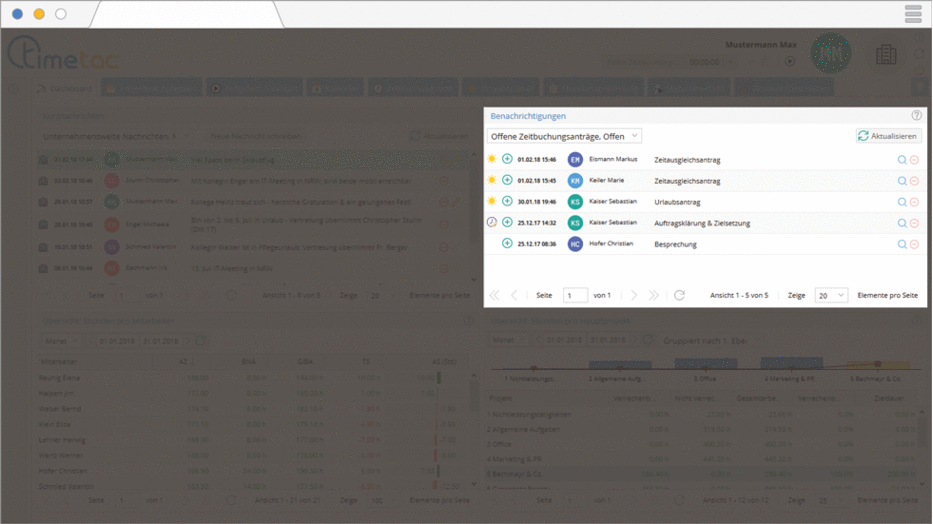933x524 pixels.
Task: Reject Kaiser Sebastian's Urlaubsantrag with red minus
Action: tap(914, 202)
